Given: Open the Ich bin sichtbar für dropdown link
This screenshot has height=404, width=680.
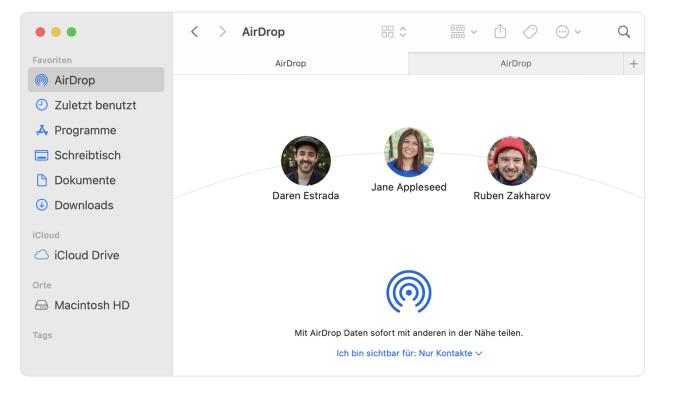Looking at the screenshot, I should tap(409, 353).
